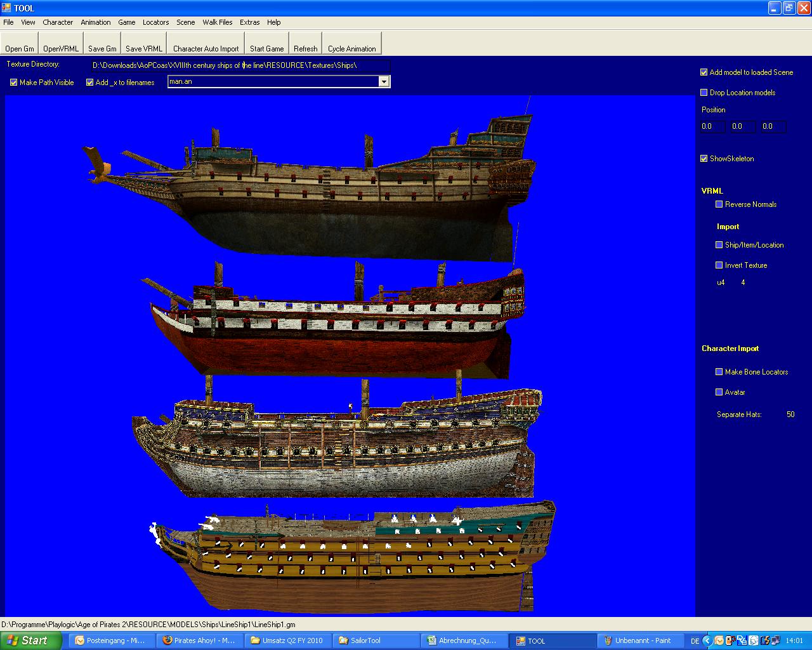The width and height of the screenshot is (812, 650).
Task: Switch to Unbenannt - Paint taskbar window
Action: click(x=640, y=640)
